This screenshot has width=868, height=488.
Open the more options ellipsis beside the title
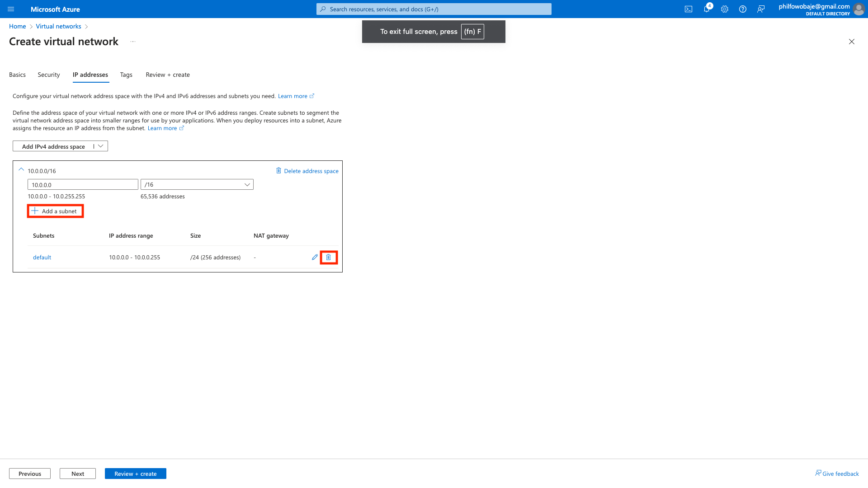[x=133, y=42]
